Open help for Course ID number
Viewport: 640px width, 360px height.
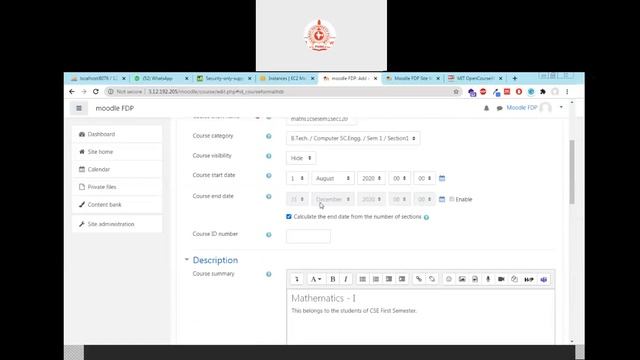(x=269, y=235)
